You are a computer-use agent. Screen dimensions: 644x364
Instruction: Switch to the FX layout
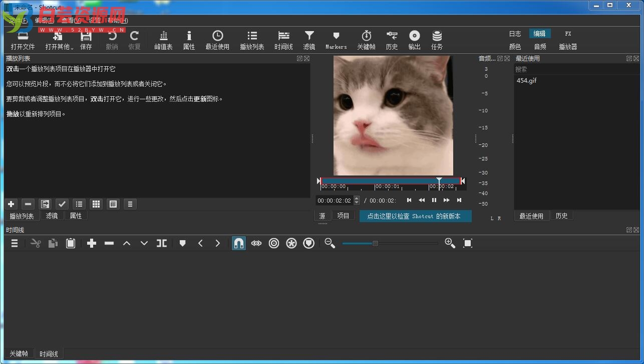pyautogui.click(x=568, y=34)
